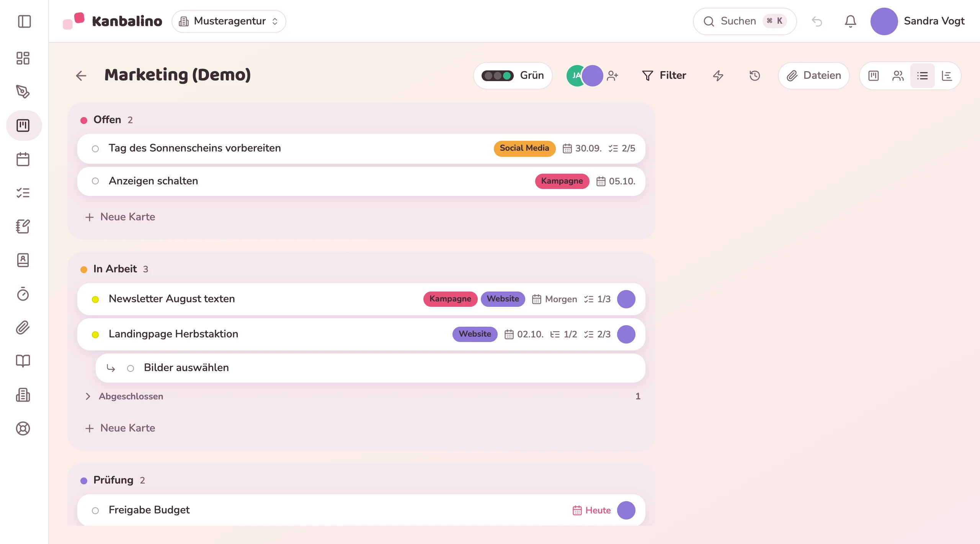The height and width of the screenshot is (544, 980).
Task: Open automations lightning bolt icon
Action: (x=718, y=76)
